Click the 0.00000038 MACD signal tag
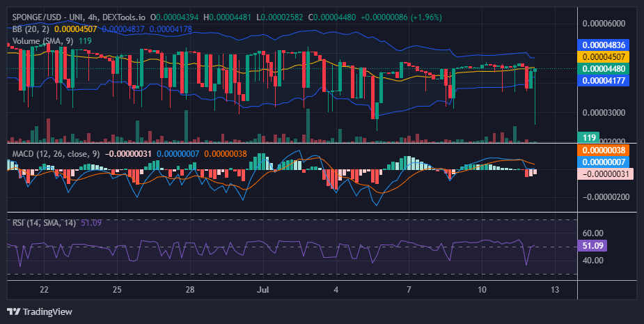The height and width of the screenshot is (324, 644). 603,150
